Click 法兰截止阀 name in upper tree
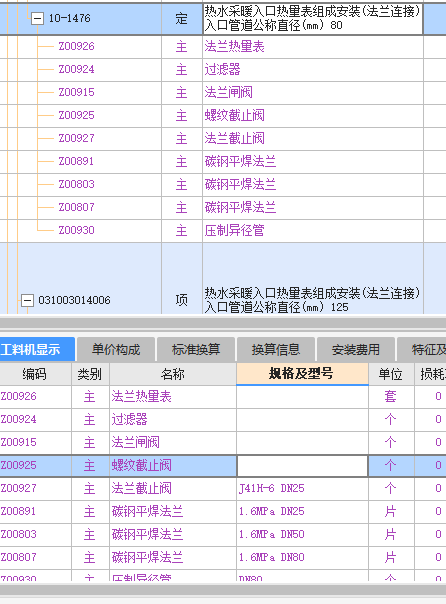This screenshot has height=604, width=446. tap(234, 138)
